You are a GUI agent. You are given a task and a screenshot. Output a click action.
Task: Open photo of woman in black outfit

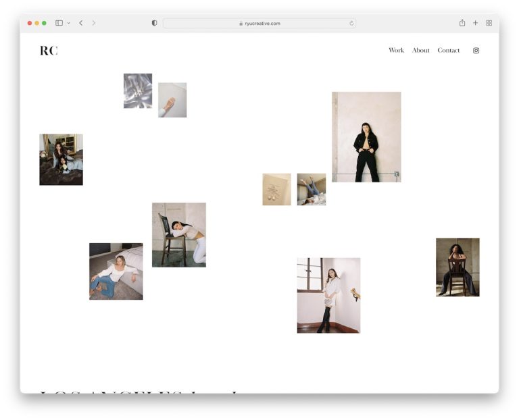pyautogui.click(x=366, y=137)
